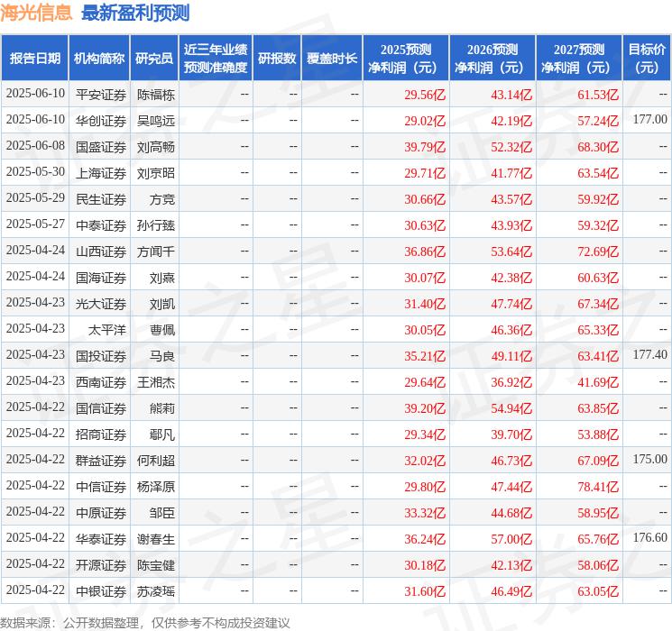672x631 pixels.
Task: Click the 177.00 target price value
Action: pos(650,119)
